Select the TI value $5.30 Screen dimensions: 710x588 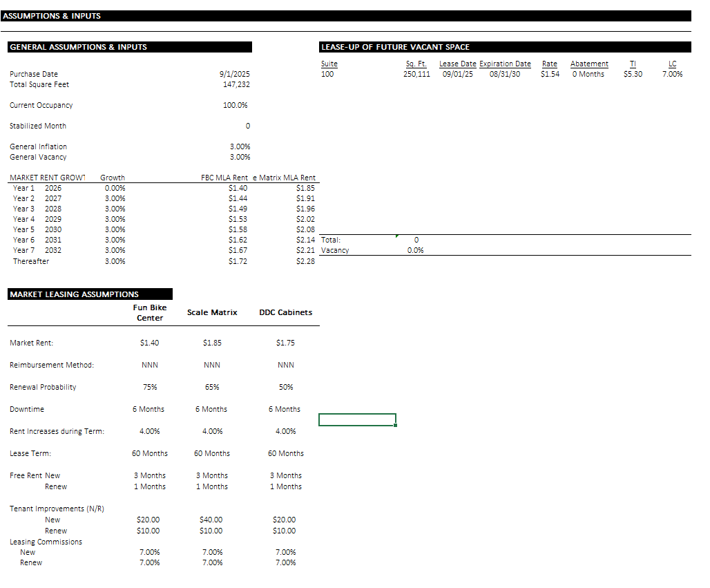tap(632, 74)
